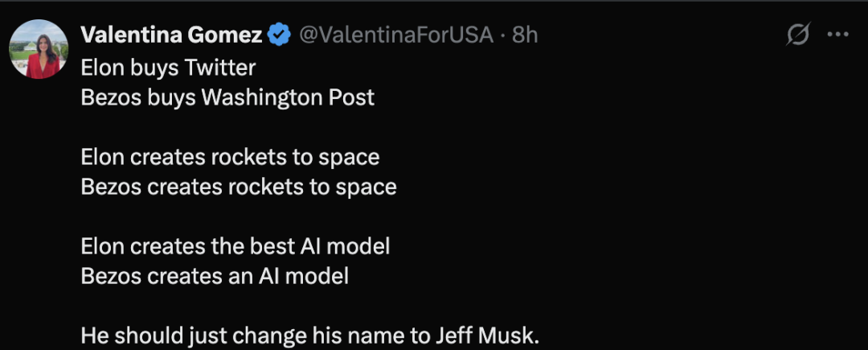Click the words "Washington Post" in the post
Viewport: 868px width, 350px height.
(x=288, y=97)
